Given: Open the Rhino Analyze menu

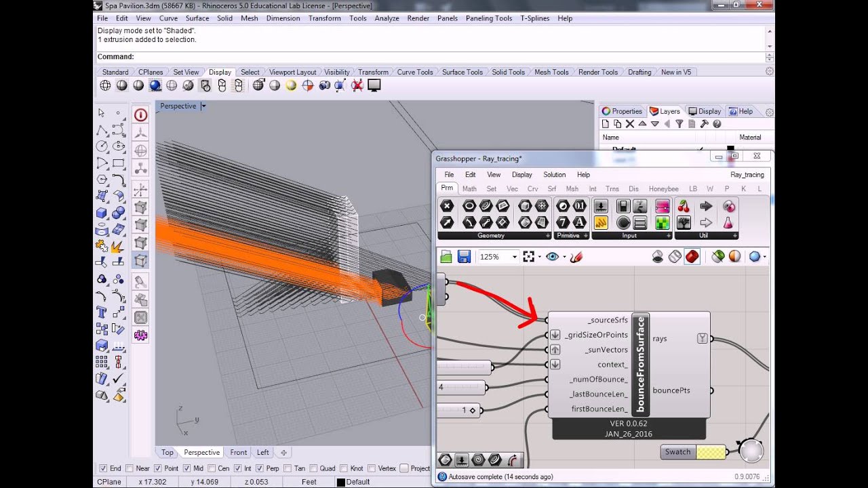Looking at the screenshot, I should 387,18.
